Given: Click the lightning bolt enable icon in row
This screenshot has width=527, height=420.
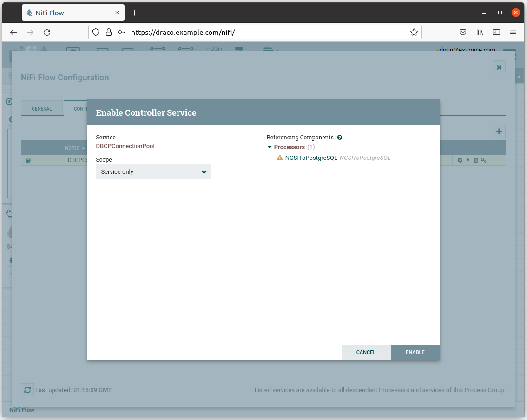Looking at the screenshot, I should pos(468,160).
